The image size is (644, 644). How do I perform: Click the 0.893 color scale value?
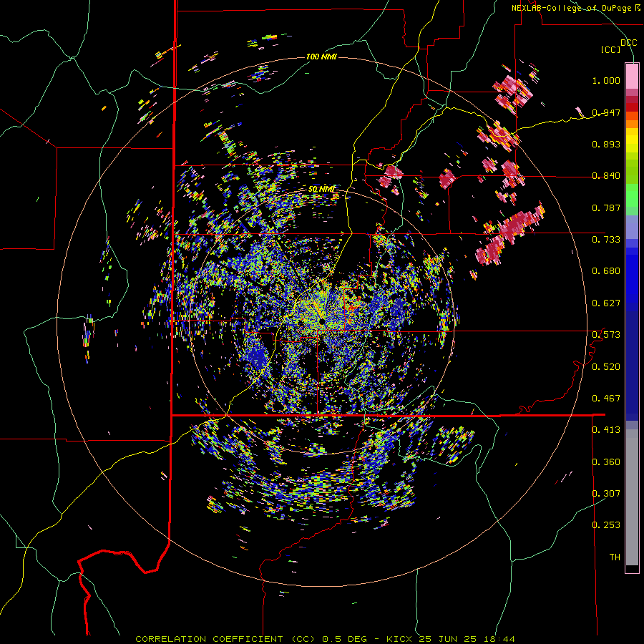click(x=606, y=144)
